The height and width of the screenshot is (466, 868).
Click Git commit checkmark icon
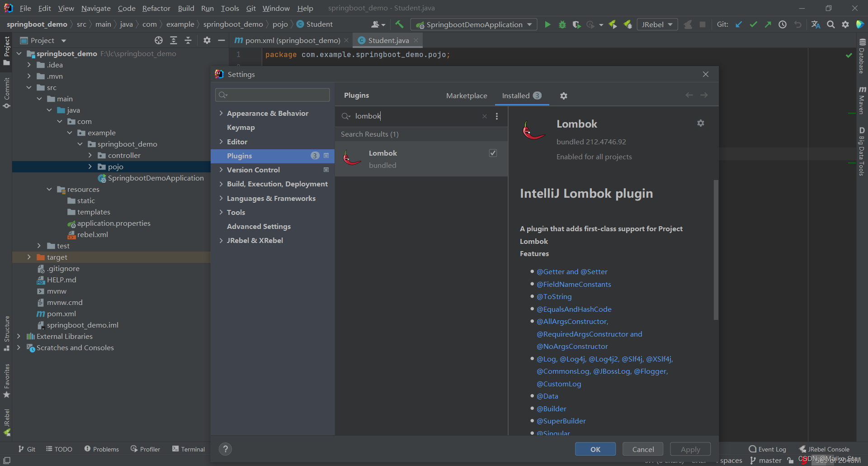coord(753,24)
